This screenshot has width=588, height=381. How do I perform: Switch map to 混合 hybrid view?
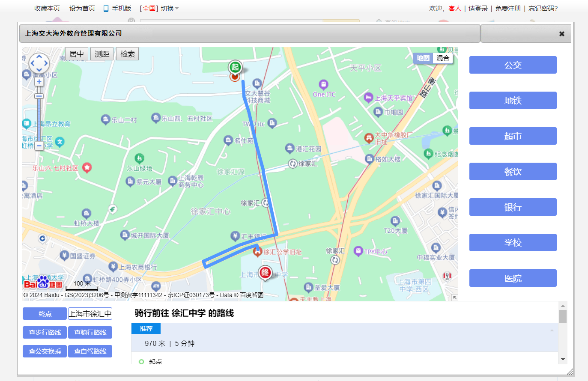[443, 58]
